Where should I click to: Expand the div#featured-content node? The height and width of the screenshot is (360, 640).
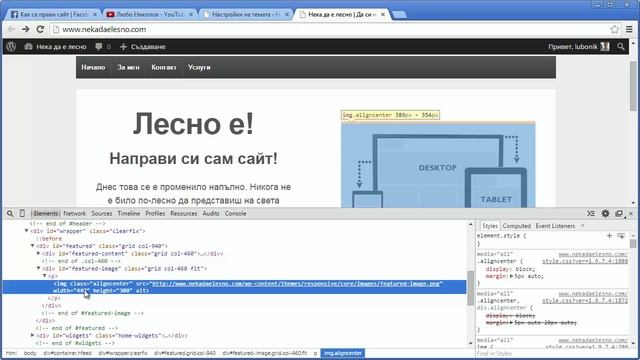[39, 253]
